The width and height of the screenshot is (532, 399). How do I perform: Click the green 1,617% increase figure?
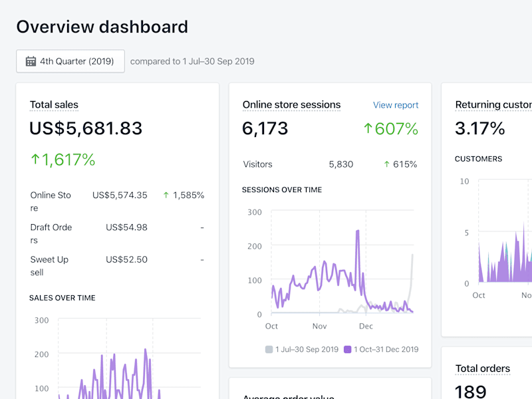(x=63, y=160)
